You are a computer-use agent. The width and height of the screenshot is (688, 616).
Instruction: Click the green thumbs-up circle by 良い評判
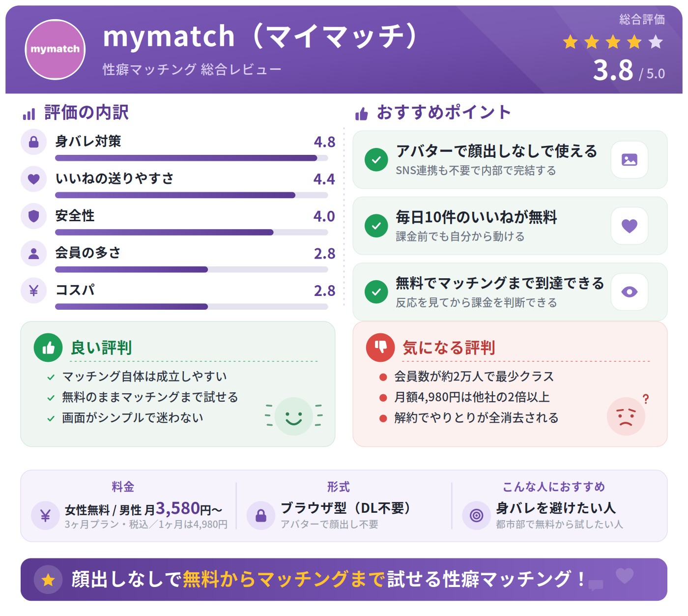(x=48, y=348)
